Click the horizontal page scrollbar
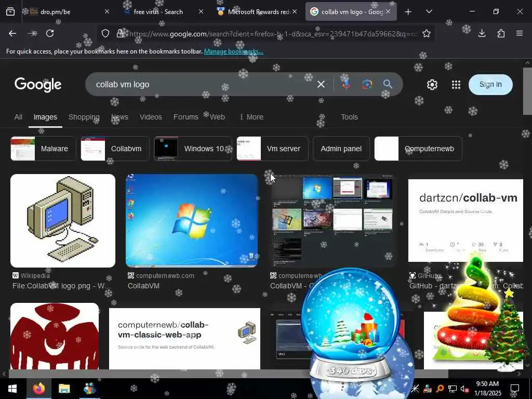The width and height of the screenshot is (532, 399). tap(228, 374)
